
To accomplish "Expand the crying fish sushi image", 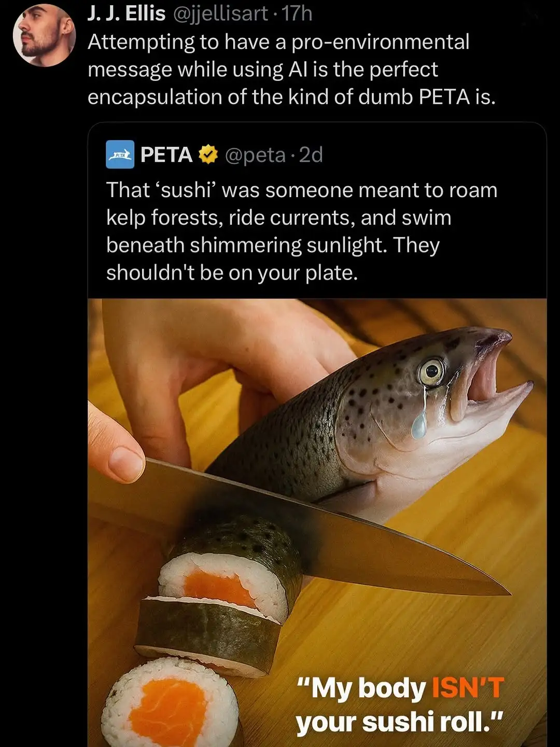I will (317, 522).
